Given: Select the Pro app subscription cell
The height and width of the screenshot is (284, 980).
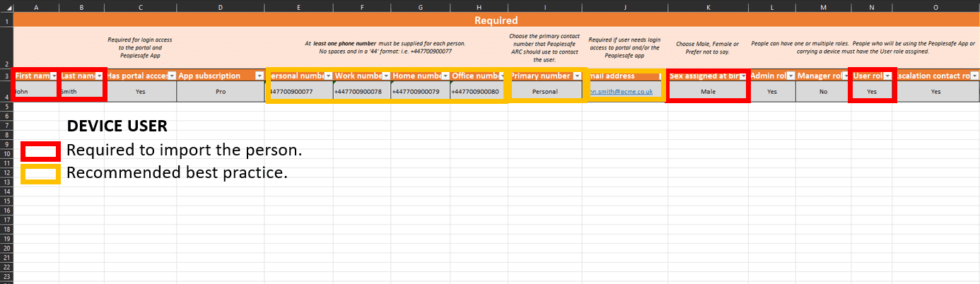Looking at the screenshot, I should click(221, 91).
